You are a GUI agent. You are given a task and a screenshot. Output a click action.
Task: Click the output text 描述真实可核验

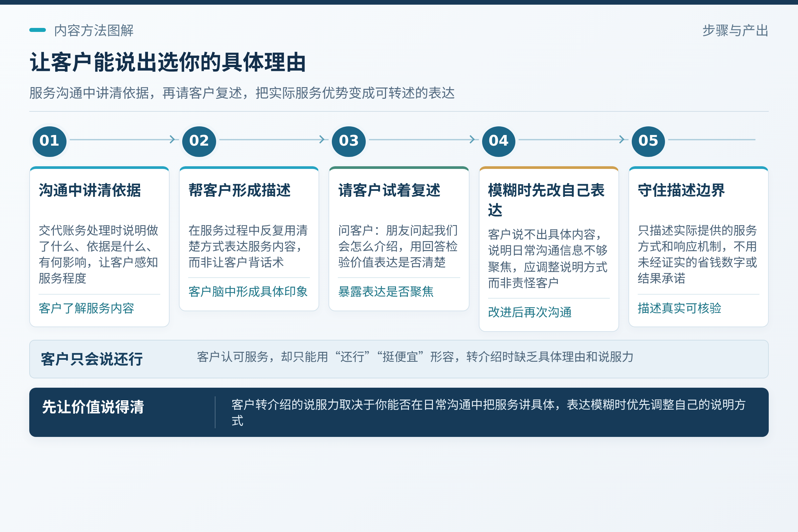680,308
